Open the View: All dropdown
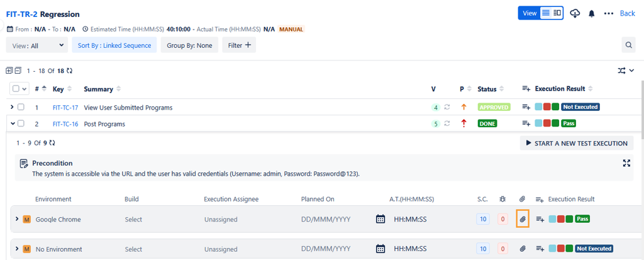 tap(36, 45)
